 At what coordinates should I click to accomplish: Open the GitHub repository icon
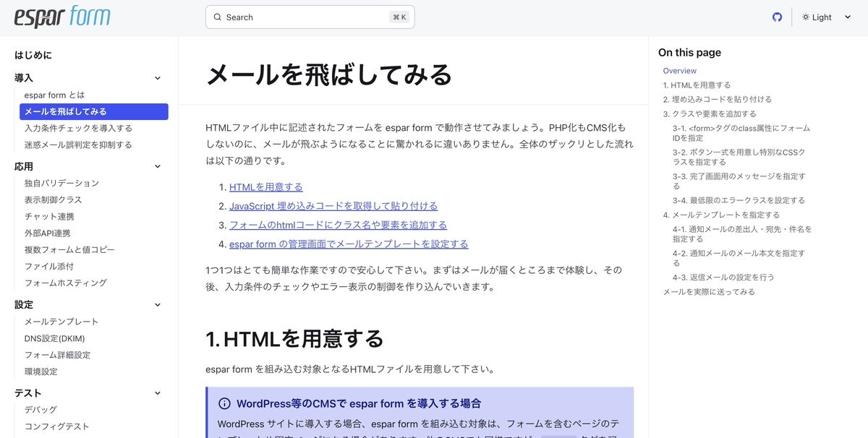[x=778, y=17]
